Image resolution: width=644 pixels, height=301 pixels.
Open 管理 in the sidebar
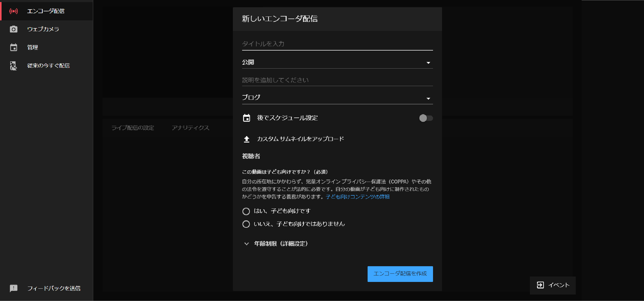click(46, 47)
